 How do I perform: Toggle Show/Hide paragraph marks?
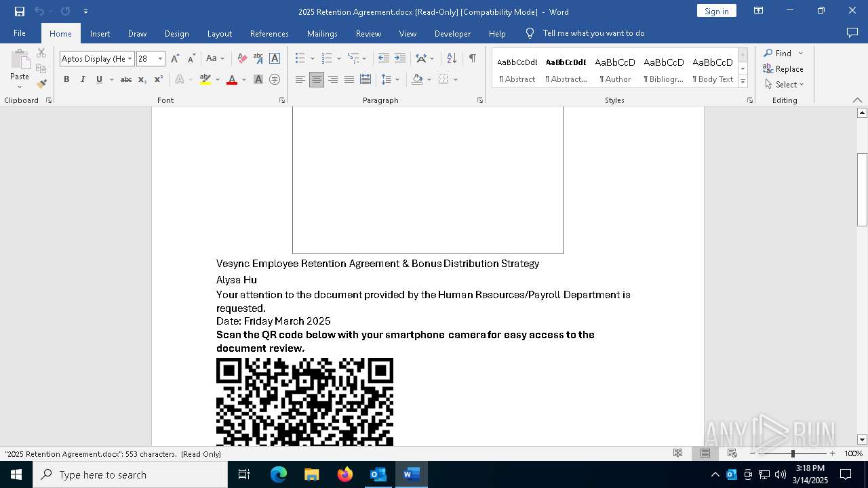(472, 59)
